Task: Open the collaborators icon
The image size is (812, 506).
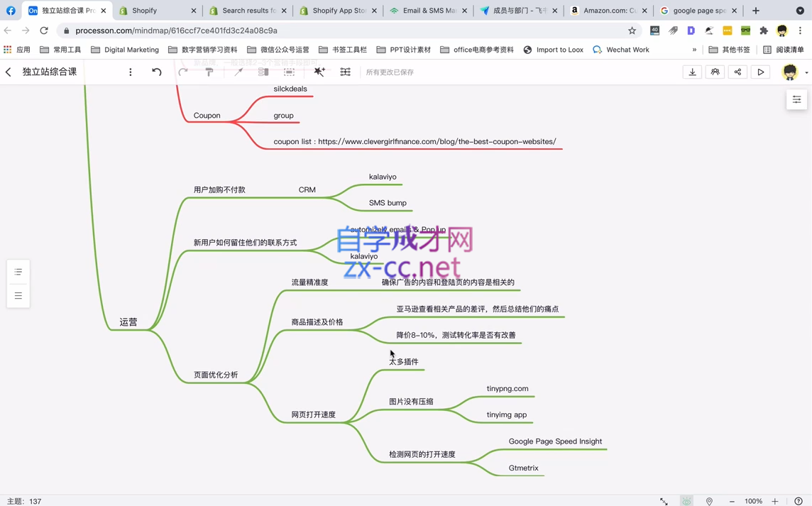Action: (x=715, y=72)
